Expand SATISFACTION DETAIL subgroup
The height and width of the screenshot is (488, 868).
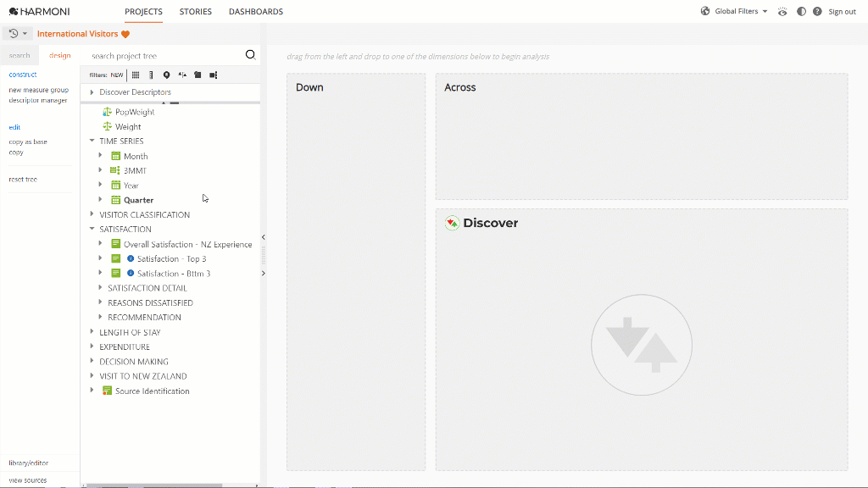tap(100, 287)
